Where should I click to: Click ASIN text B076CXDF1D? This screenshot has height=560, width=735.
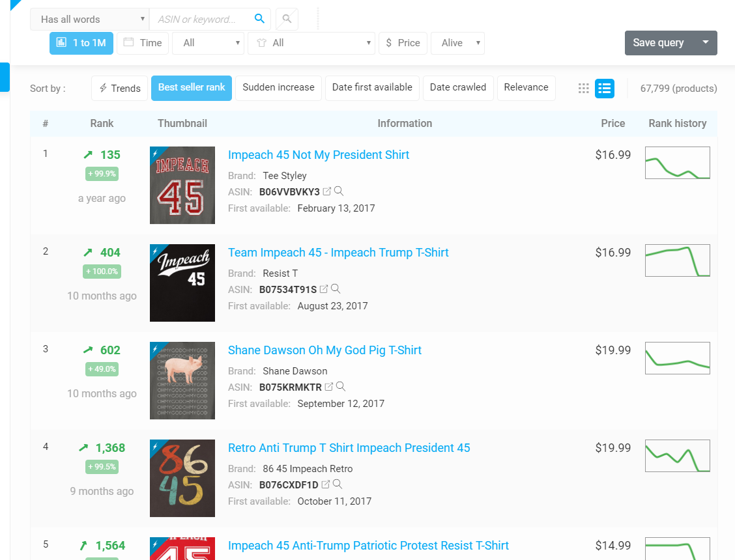289,484
